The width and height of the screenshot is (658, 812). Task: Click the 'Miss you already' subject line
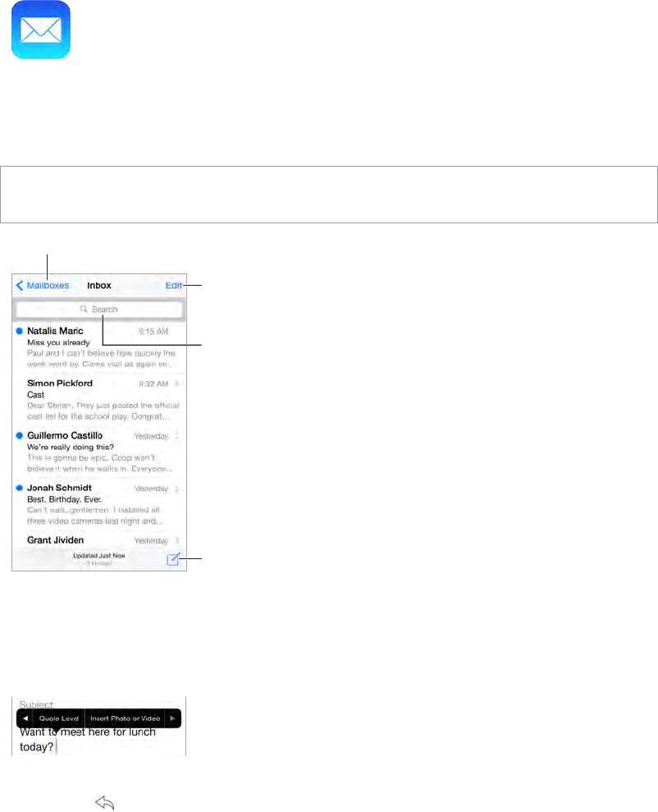point(58,342)
